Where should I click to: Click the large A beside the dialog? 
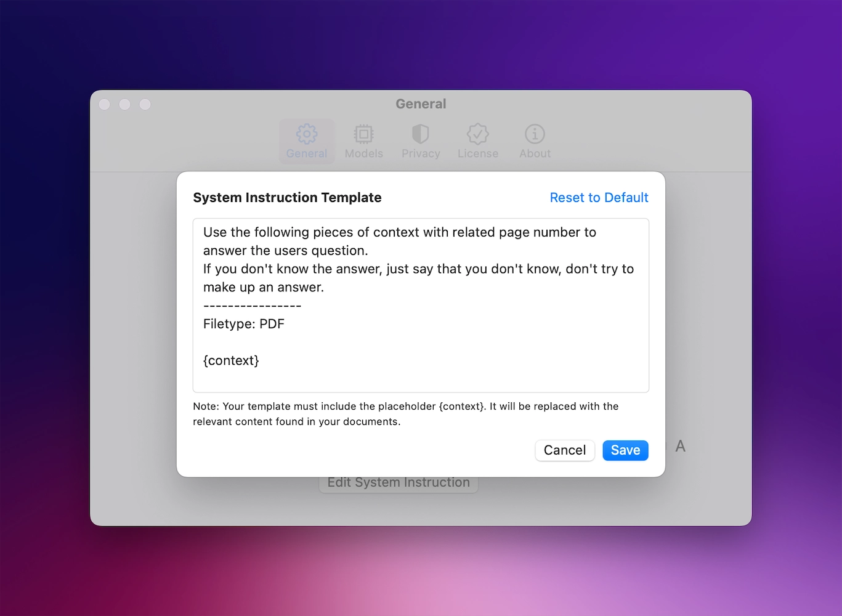(680, 446)
